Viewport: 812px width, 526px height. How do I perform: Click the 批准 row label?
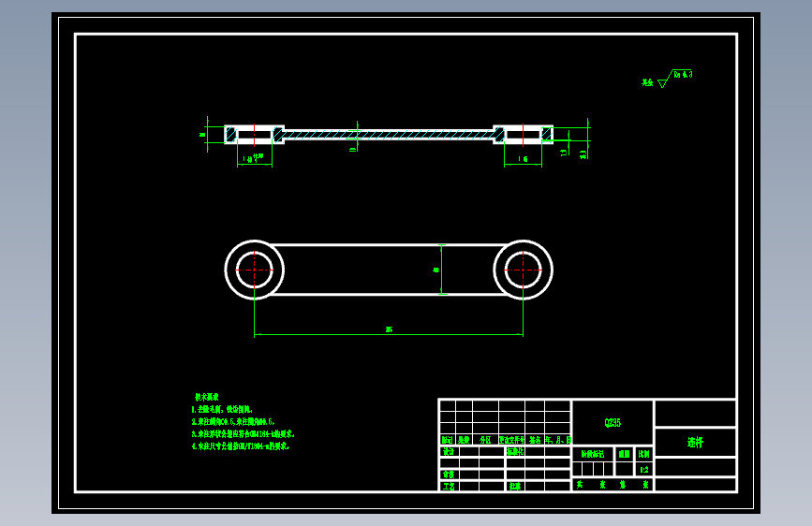(515, 486)
